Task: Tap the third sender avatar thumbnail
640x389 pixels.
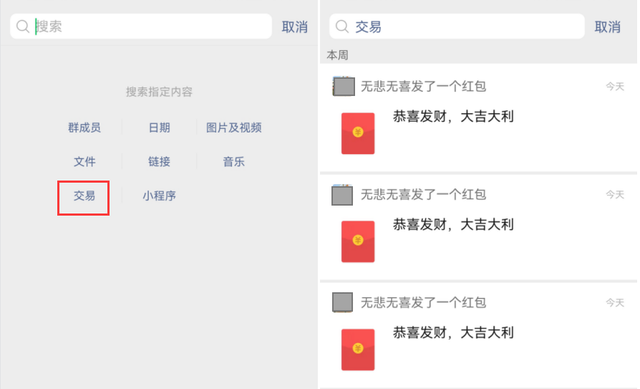Action: click(342, 302)
